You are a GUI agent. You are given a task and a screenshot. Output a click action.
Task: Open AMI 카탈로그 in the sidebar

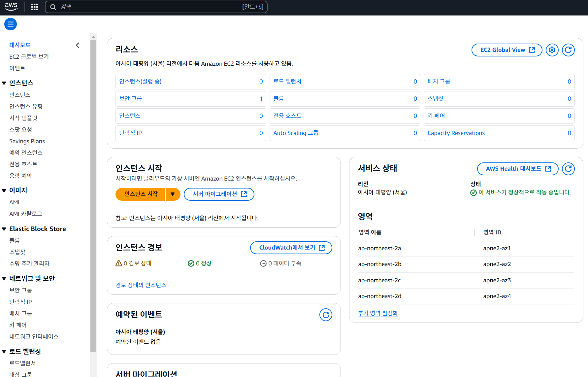tap(25, 214)
